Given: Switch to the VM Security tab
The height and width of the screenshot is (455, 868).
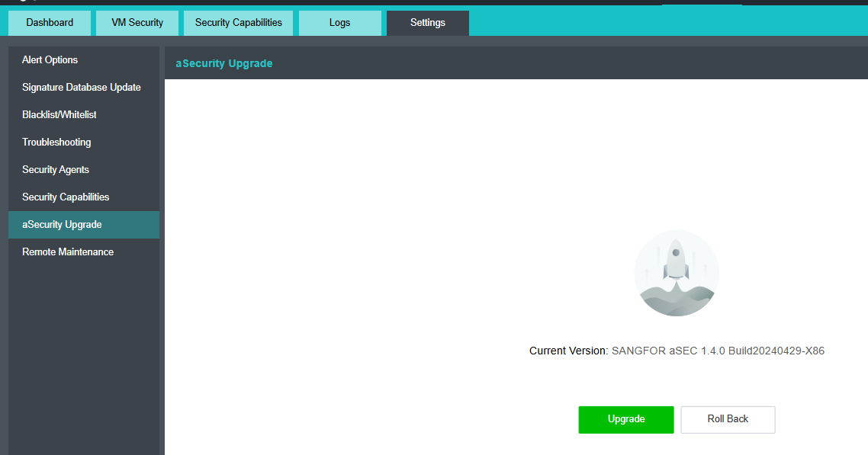Looking at the screenshot, I should coord(137,23).
